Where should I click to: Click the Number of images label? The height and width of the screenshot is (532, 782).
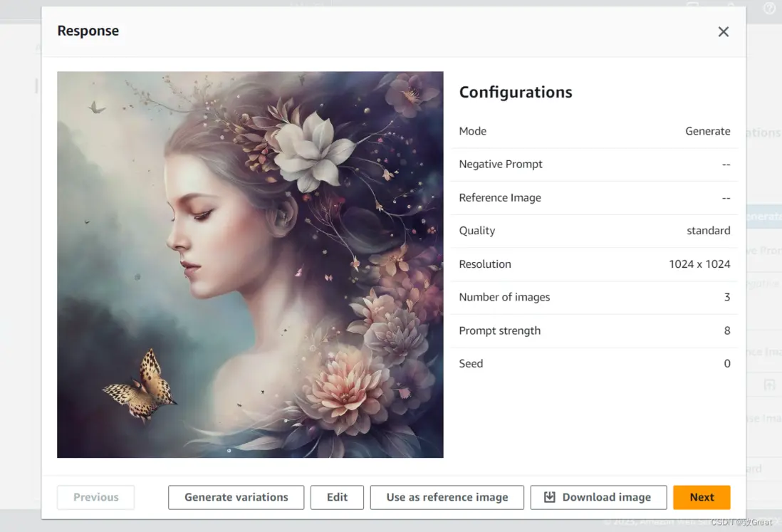coord(504,297)
